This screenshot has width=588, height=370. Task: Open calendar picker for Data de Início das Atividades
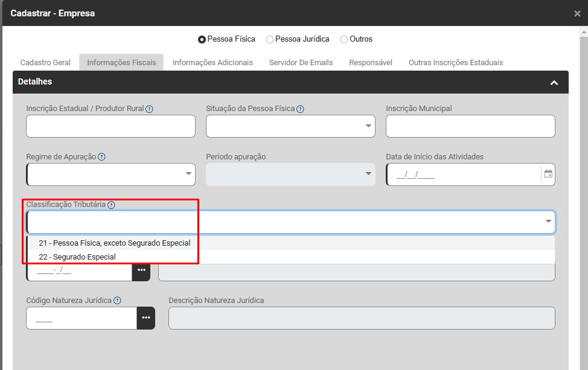[x=548, y=174]
